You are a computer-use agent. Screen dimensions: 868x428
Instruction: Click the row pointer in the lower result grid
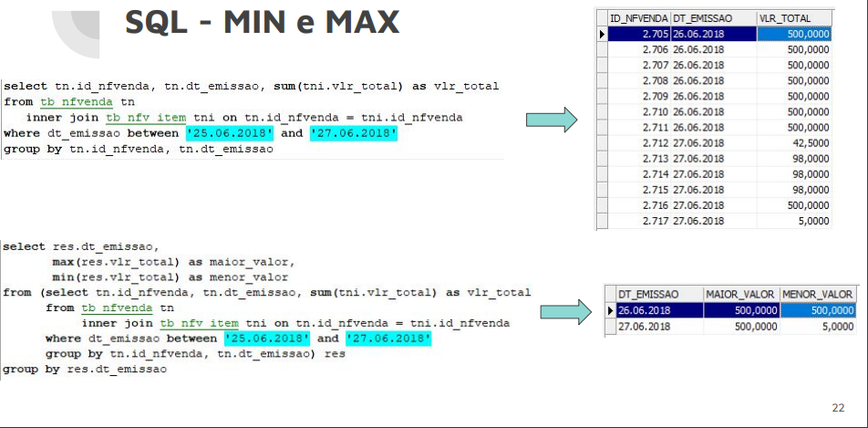coord(610,310)
